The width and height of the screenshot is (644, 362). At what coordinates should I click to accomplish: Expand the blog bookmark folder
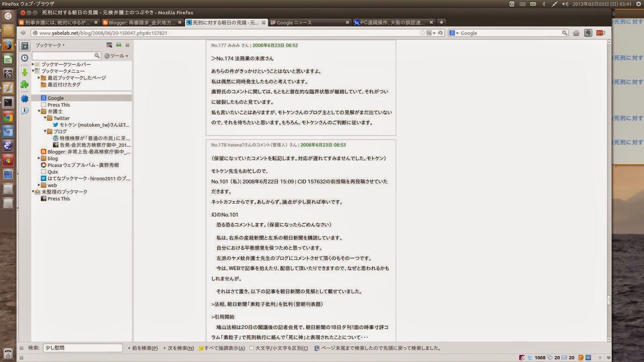(39, 158)
